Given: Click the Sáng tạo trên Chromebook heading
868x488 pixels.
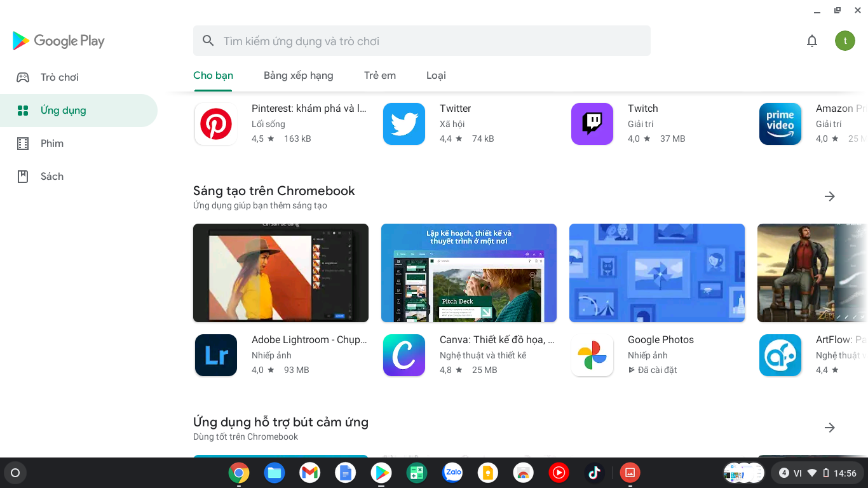Looking at the screenshot, I should point(274,191).
